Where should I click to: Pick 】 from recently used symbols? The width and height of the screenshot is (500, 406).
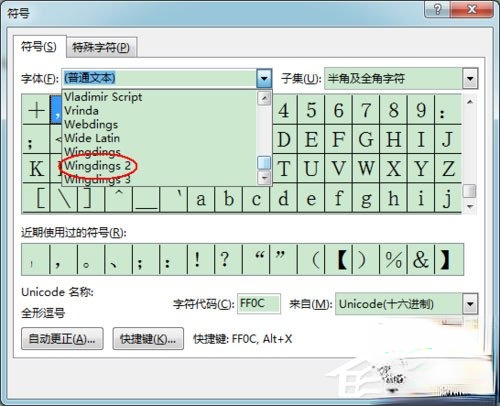coord(449,260)
